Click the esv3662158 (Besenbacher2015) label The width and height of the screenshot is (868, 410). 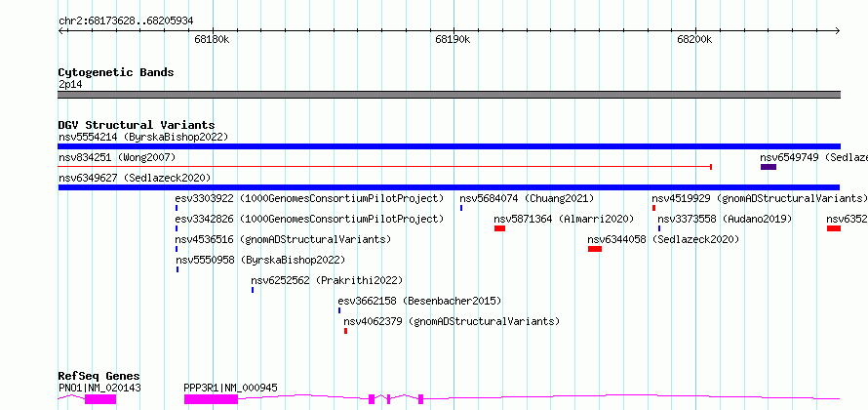click(x=419, y=301)
